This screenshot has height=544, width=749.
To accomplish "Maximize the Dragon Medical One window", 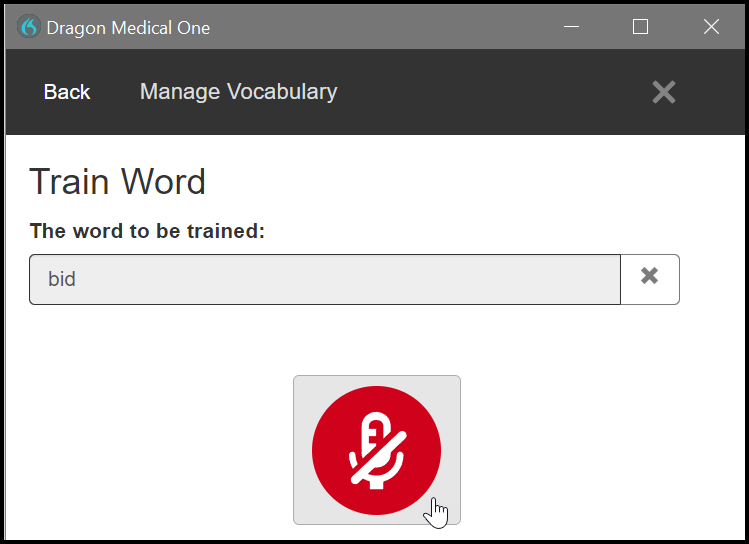I will (640, 27).
